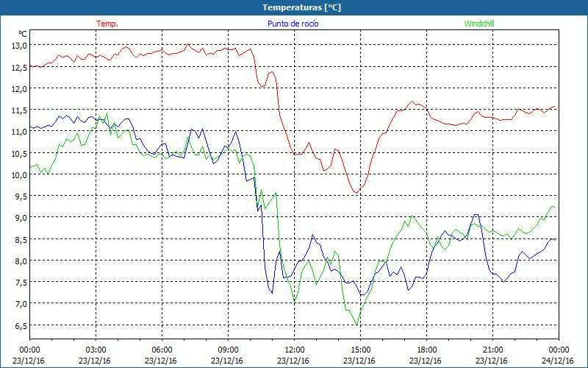This screenshot has height=368, width=588.
Task: Click the 09:00 time axis label
Action: tap(228, 350)
